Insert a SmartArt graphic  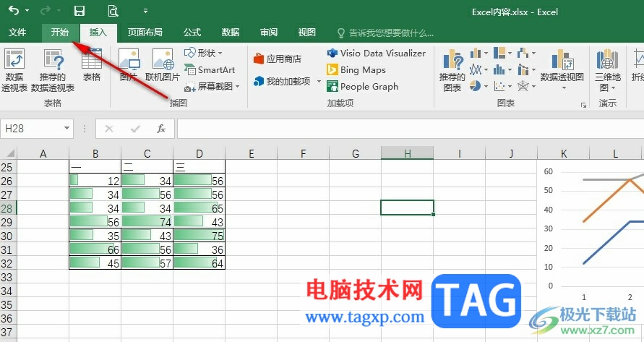pos(210,70)
